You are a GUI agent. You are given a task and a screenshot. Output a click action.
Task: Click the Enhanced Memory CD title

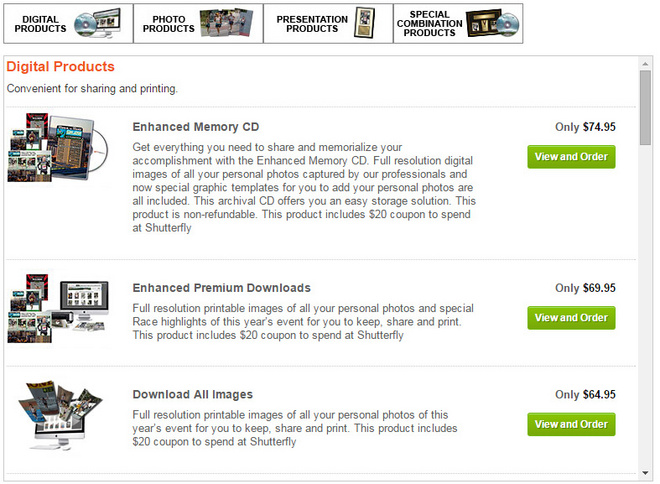point(196,127)
